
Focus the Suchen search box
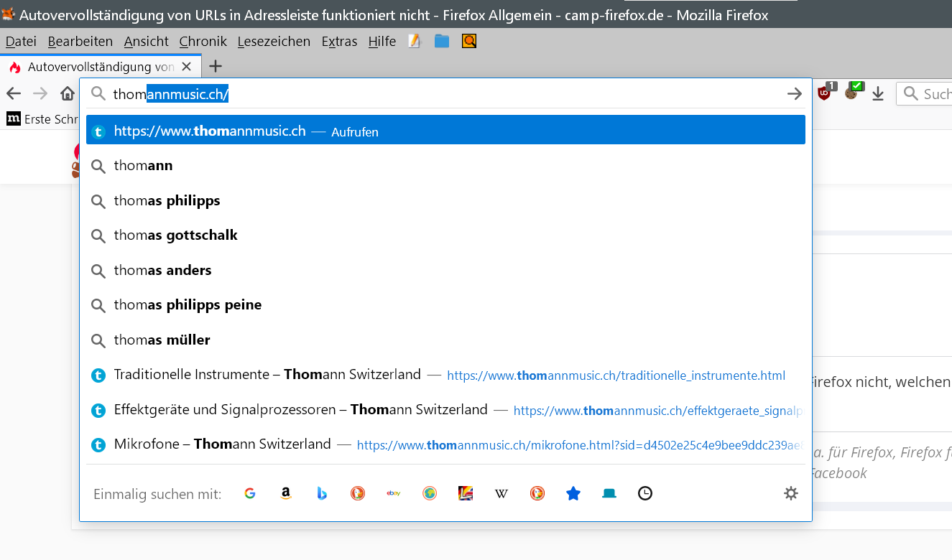924,94
